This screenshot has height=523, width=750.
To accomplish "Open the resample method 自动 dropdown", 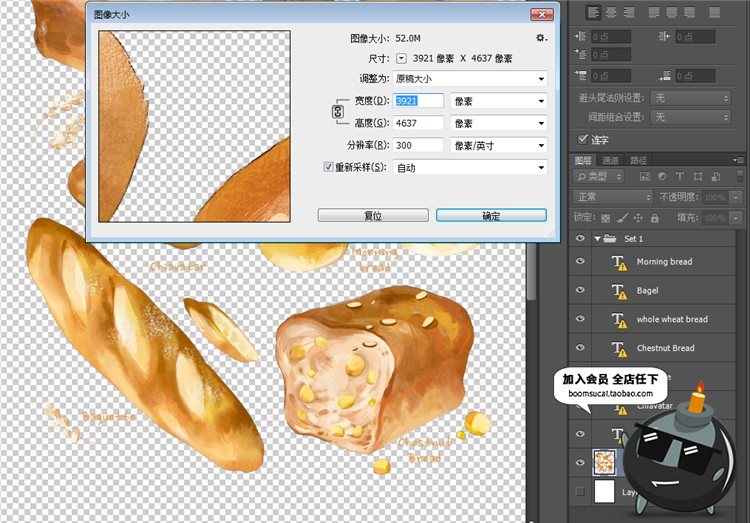I will 470,167.
